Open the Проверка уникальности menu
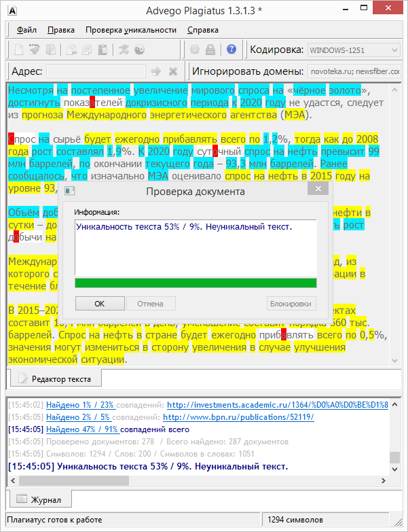The width and height of the screenshot is (408, 532). pyautogui.click(x=131, y=30)
